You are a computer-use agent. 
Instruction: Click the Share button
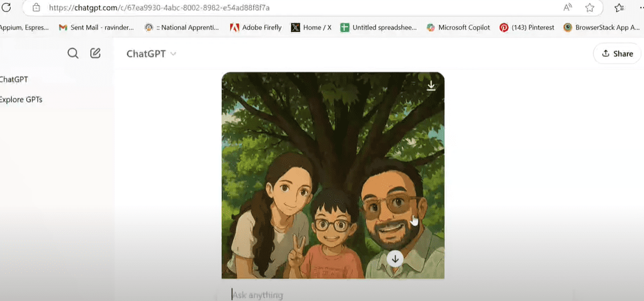617,54
